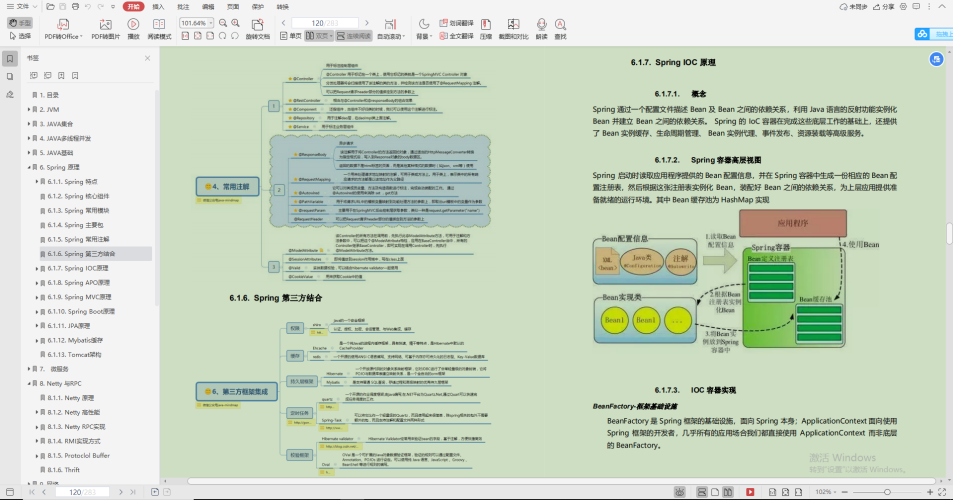The image size is (953, 500).
Task: Open the PDF转Office converter
Action: (63, 29)
